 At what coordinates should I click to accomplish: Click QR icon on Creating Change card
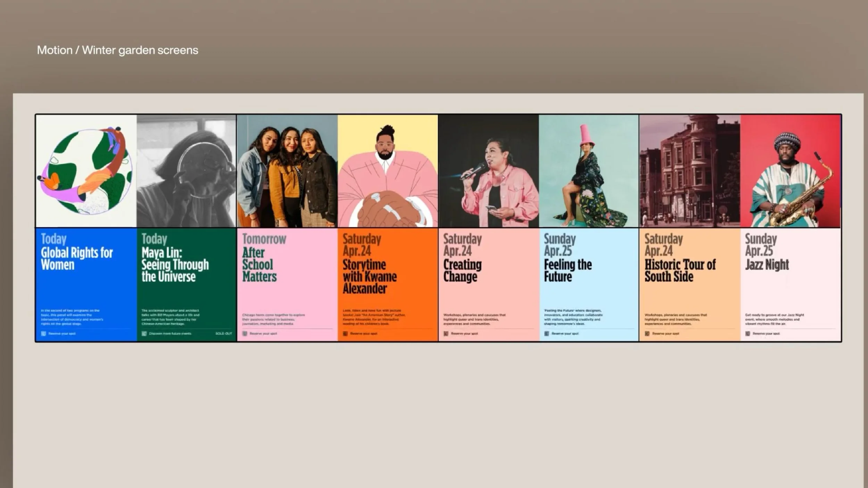(x=446, y=334)
